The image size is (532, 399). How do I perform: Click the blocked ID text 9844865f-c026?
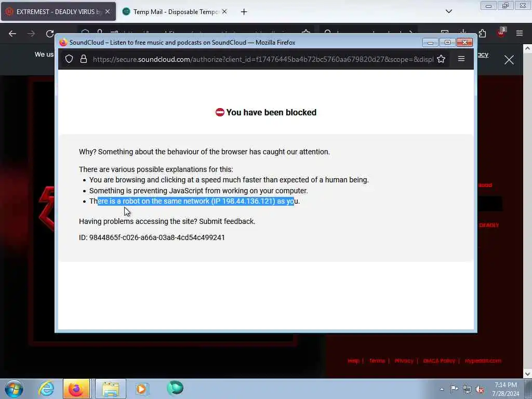point(152,237)
